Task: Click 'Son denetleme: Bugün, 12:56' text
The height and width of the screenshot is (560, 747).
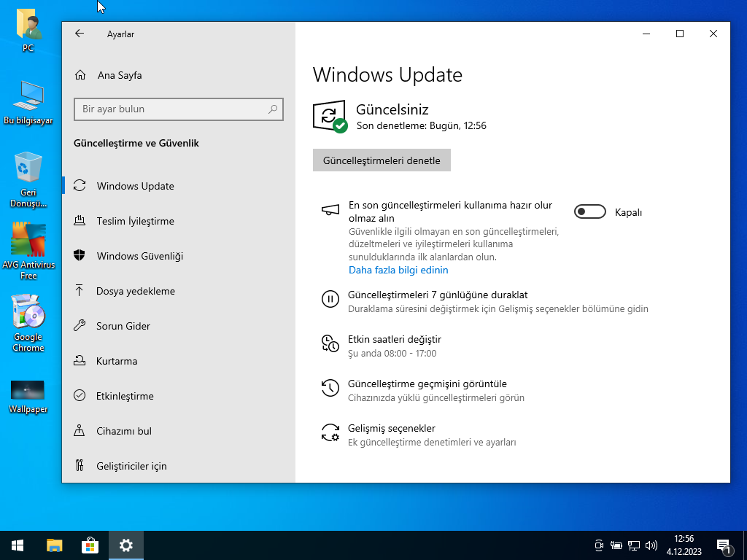Action: [421, 125]
